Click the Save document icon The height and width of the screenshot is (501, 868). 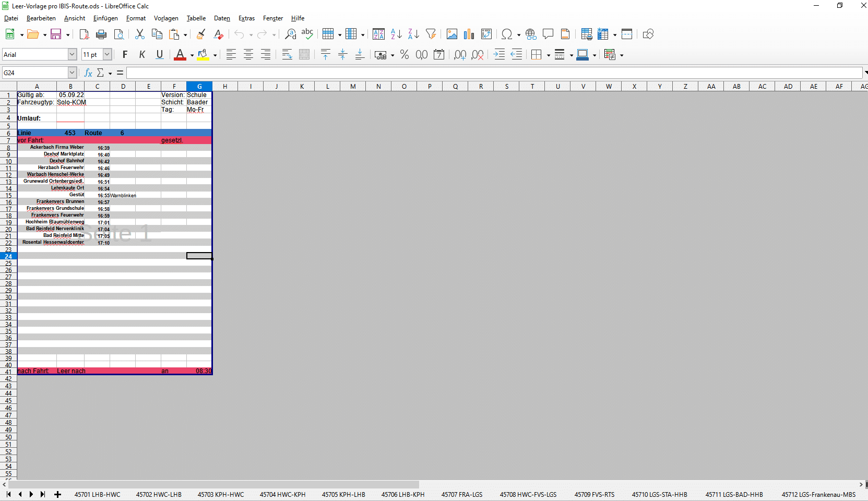(x=55, y=34)
